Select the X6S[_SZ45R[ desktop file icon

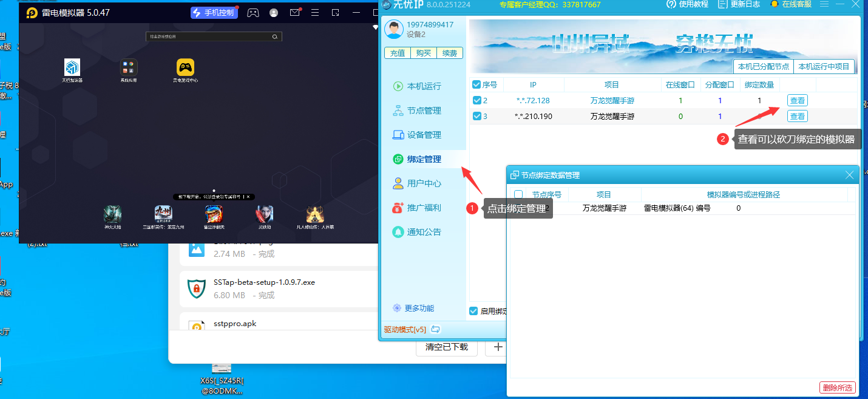[222, 368]
